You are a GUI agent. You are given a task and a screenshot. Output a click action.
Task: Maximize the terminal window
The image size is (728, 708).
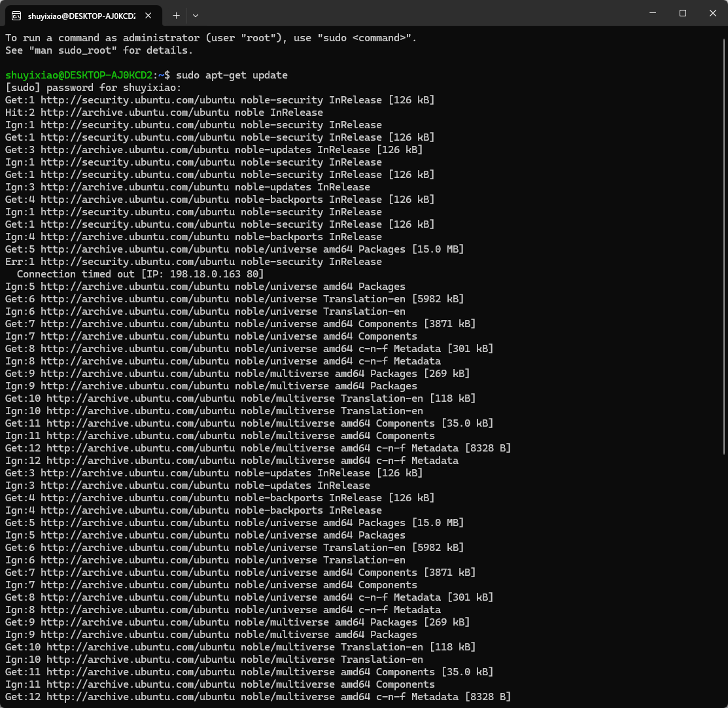coord(682,13)
